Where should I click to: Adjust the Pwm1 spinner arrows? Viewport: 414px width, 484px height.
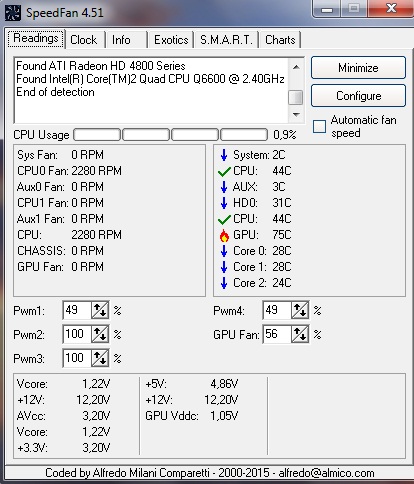(100, 311)
